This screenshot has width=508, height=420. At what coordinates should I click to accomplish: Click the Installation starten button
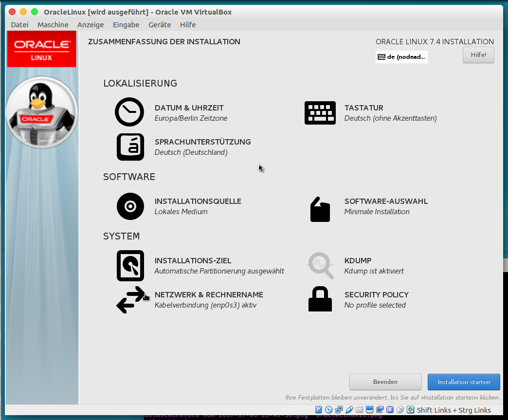coord(464,382)
